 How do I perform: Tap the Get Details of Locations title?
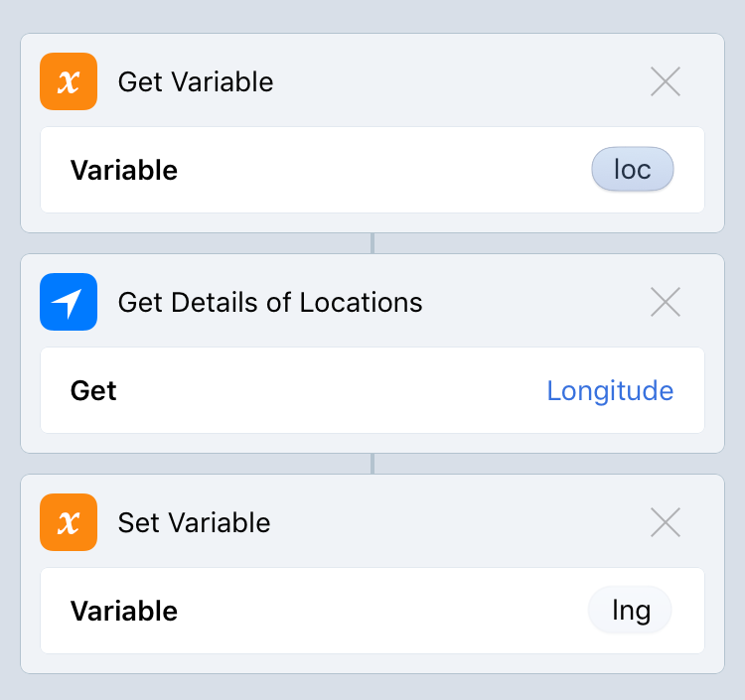(x=270, y=302)
